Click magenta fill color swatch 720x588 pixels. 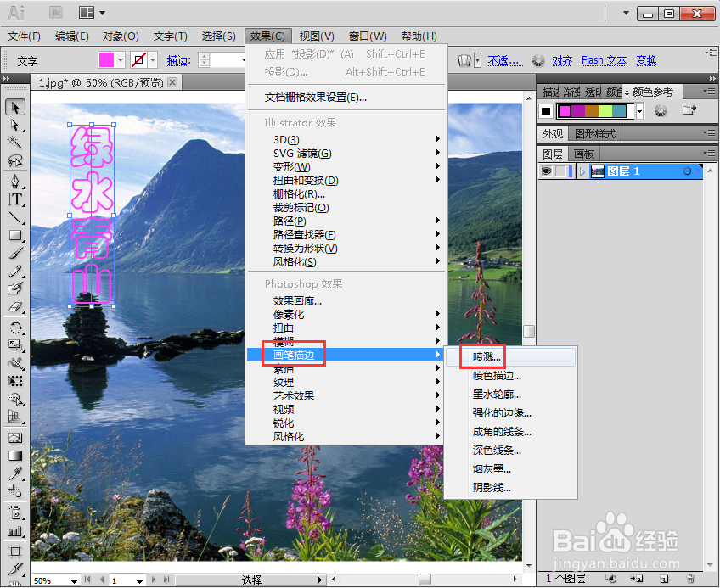106,59
